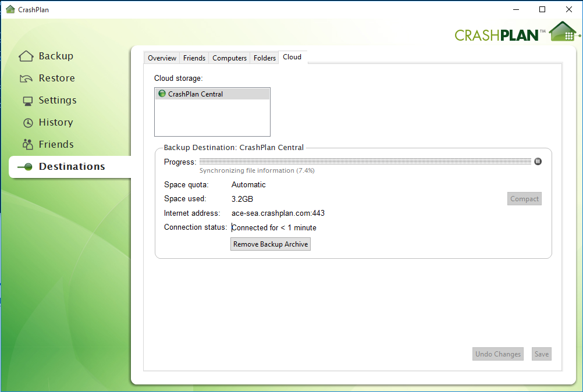Viewport: 583px width, 392px height.
Task: Click 'Backup Destination: CrashPlan Central' heading
Action: click(234, 148)
